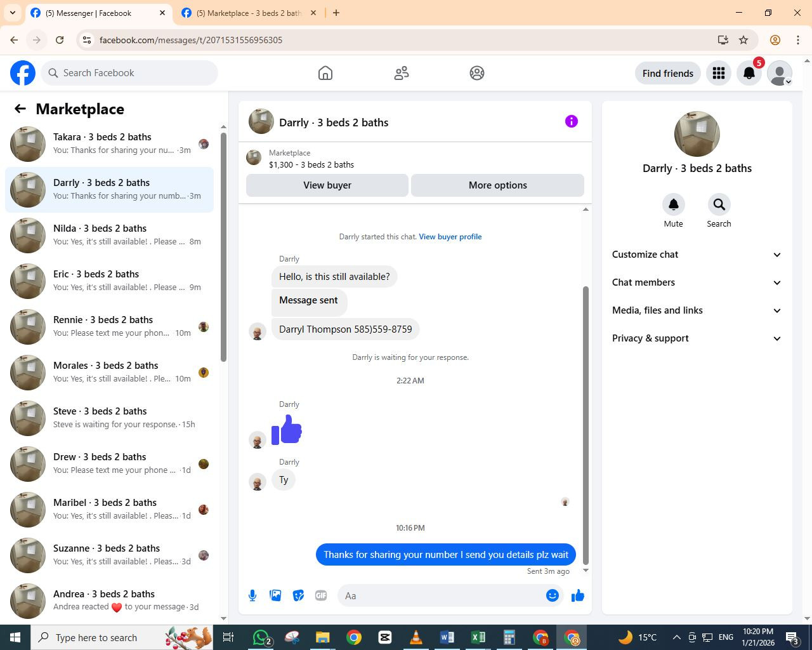The height and width of the screenshot is (650, 812).
Task: Expand the Privacy & support section
Action: pyautogui.click(x=697, y=338)
